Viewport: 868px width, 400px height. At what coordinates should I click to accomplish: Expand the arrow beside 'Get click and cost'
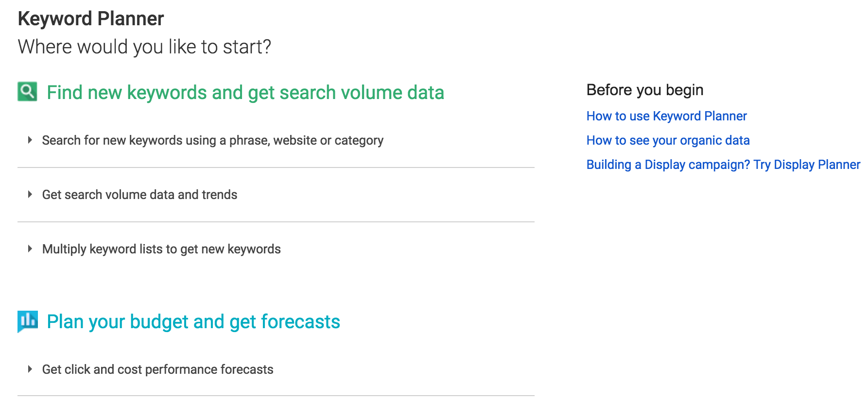click(x=30, y=369)
